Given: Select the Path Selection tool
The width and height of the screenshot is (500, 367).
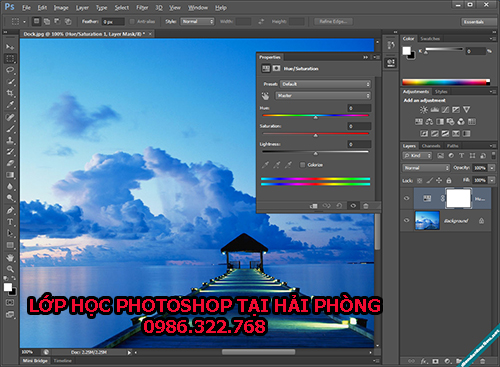Looking at the screenshot, I should (x=10, y=233).
